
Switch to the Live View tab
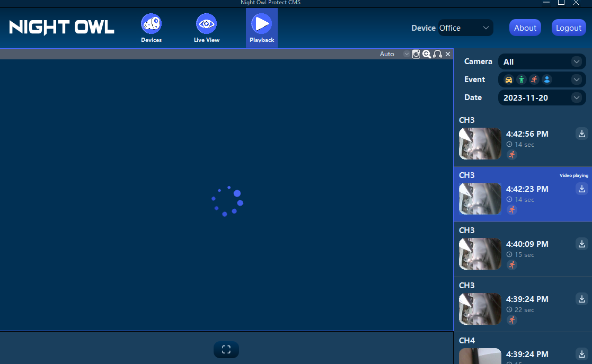pyautogui.click(x=206, y=28)
